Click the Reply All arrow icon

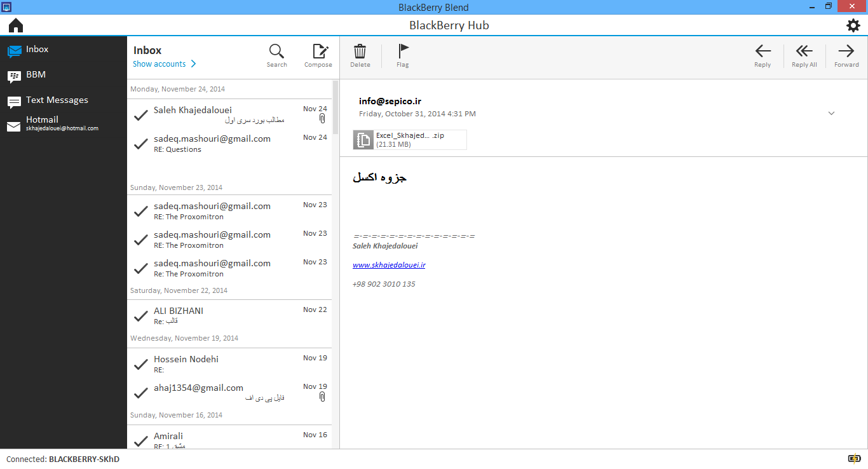click(x=804, y=52)
